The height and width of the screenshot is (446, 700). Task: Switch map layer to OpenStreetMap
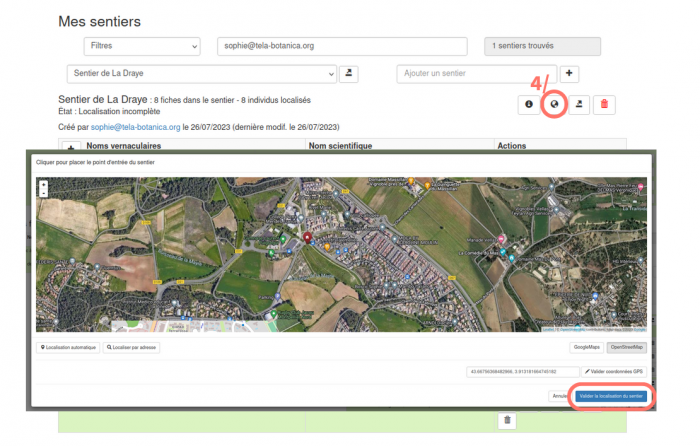click(x=627, y=347)
